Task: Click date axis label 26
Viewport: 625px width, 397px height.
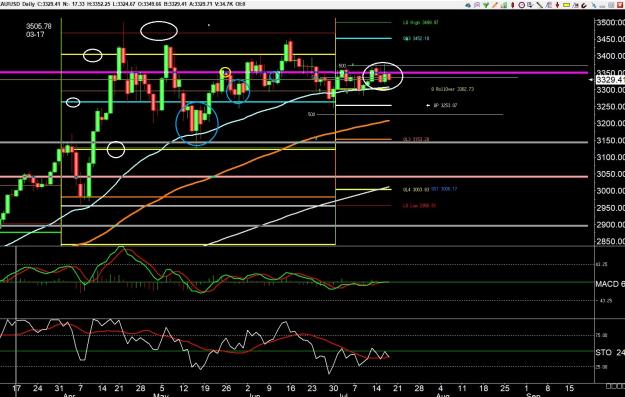Action: click(x=226, y=388)
